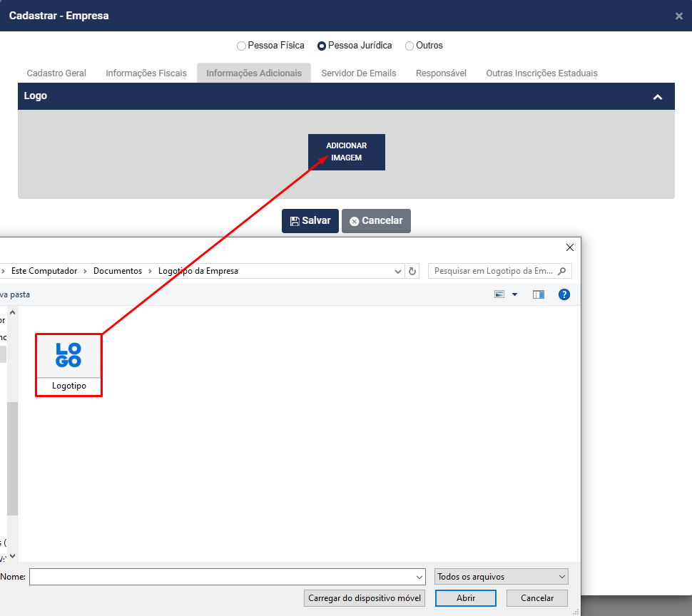Toggle the preview pane icon
692x616 pixels.
coord(539,294)
